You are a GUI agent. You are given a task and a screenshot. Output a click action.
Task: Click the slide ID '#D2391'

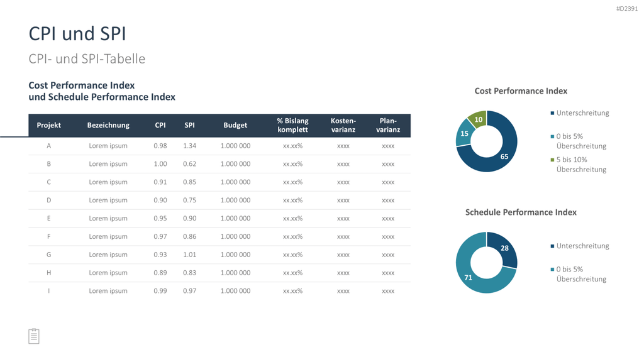(x=627, y=9)
